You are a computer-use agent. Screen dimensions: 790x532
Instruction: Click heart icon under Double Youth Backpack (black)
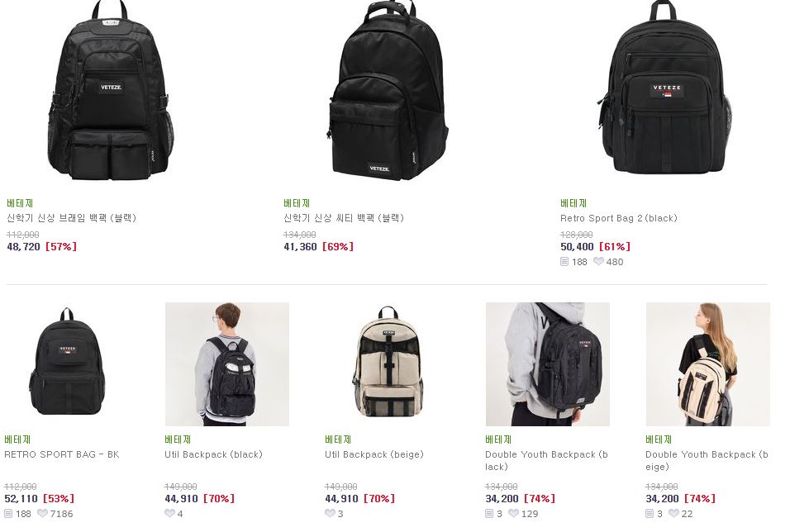513,513
